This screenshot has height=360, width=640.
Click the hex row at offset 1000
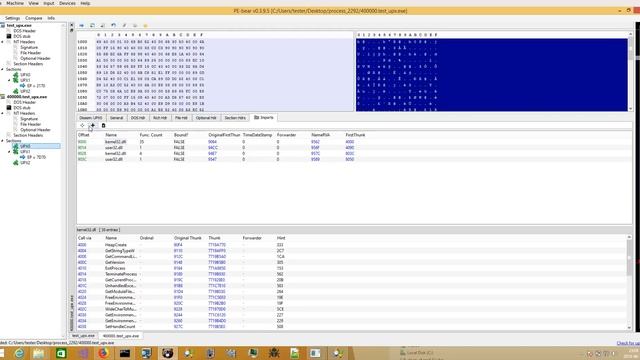(150, 42)
